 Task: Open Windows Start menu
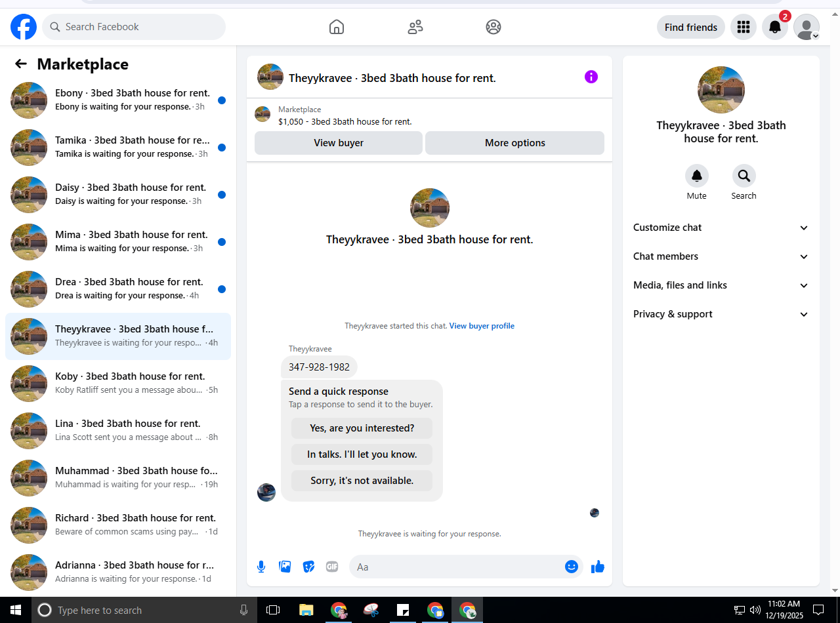pyautogui.click(x=16, y=610)
